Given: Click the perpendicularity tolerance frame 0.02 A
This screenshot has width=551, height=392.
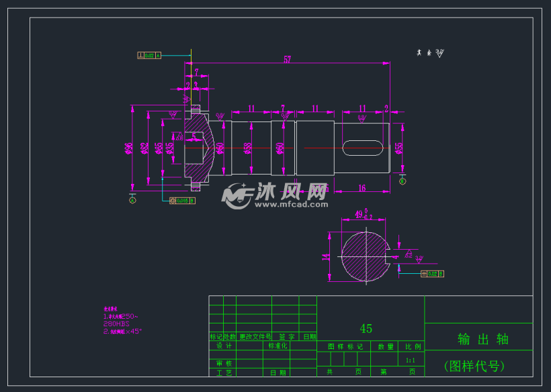Looking at the screenshot, I should pyautogui.click(x=149, y=56).
